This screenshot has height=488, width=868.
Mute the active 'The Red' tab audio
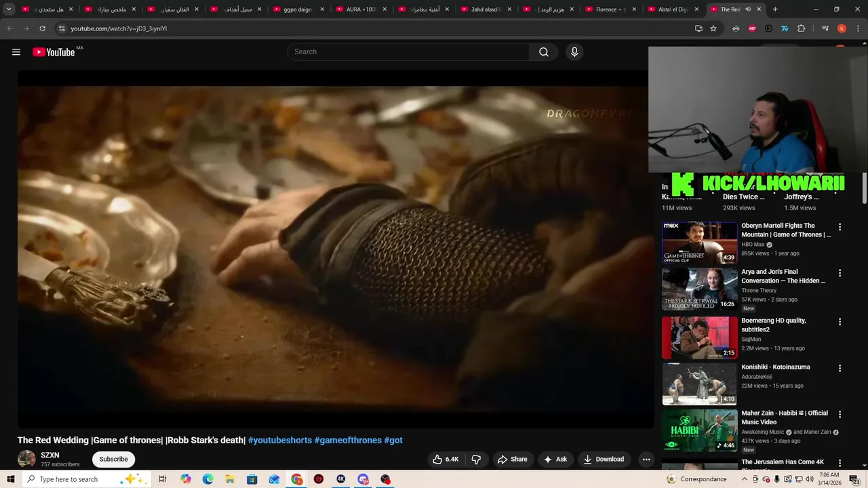click(x=748, y=9)
